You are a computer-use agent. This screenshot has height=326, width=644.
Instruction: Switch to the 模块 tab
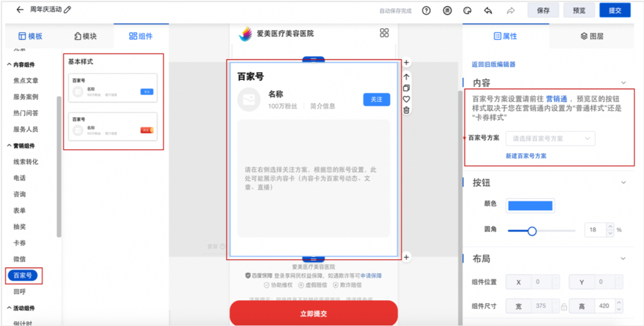(85, 36)
